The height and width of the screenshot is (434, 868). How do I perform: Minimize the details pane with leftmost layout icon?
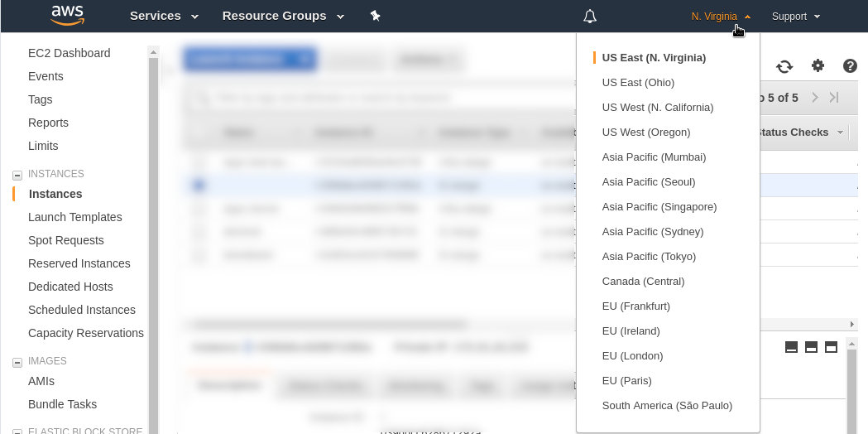[x=791, y=346]
